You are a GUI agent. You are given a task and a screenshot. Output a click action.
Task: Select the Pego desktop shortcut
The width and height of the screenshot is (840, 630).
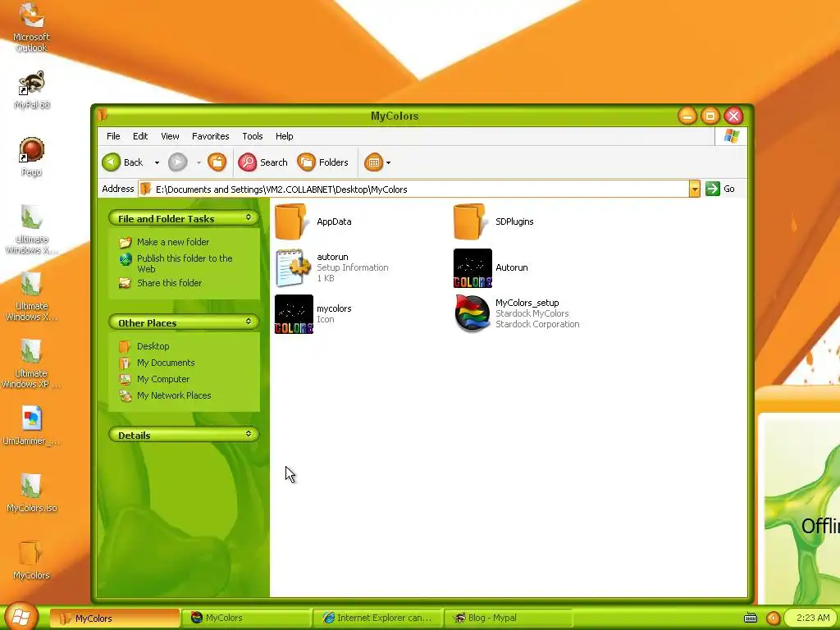[31, 157]
